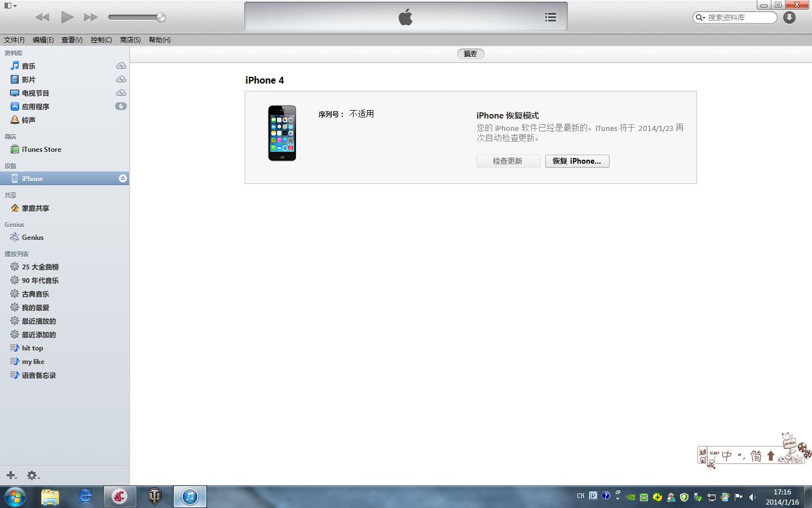Click the green shield security tray icon
Screen dimensions: 812x508
point(684,497)
